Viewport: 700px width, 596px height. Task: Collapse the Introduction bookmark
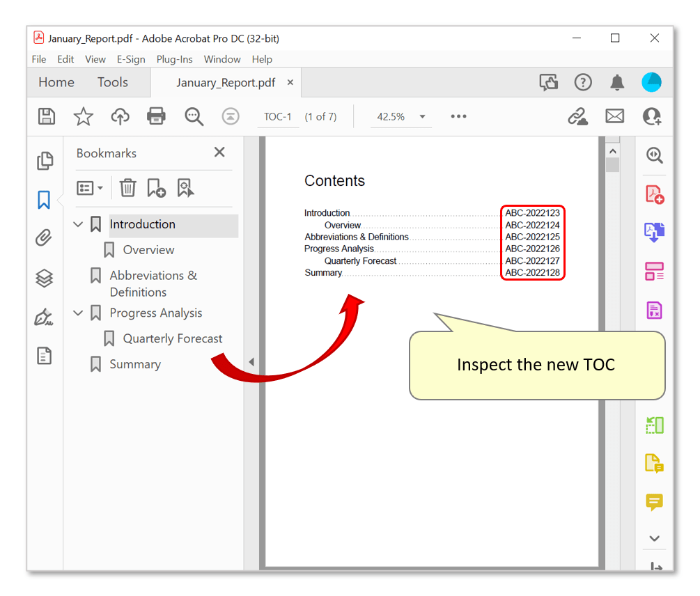tap(78, 223)
